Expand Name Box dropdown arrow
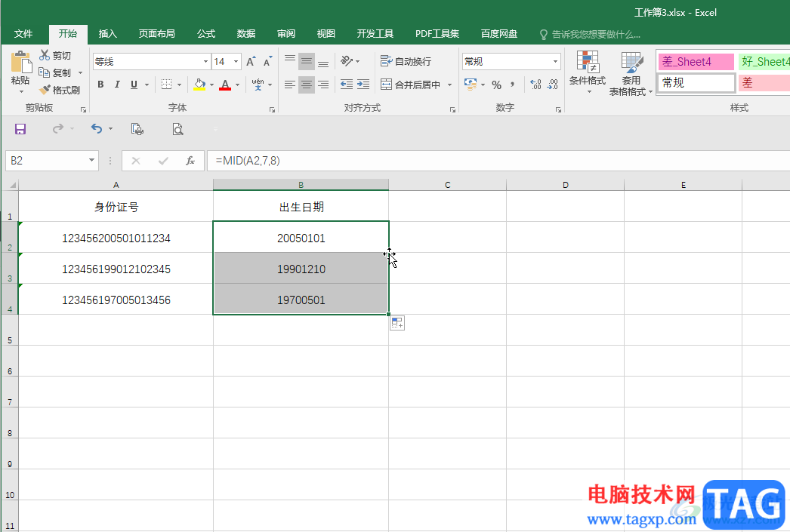 (x=91, y=160)
